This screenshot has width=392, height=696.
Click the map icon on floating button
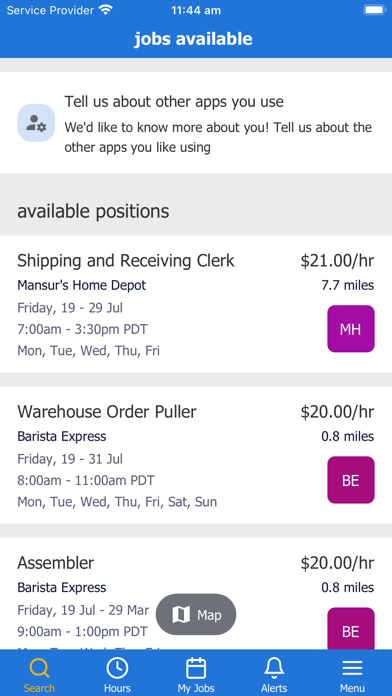click(181, 615)
